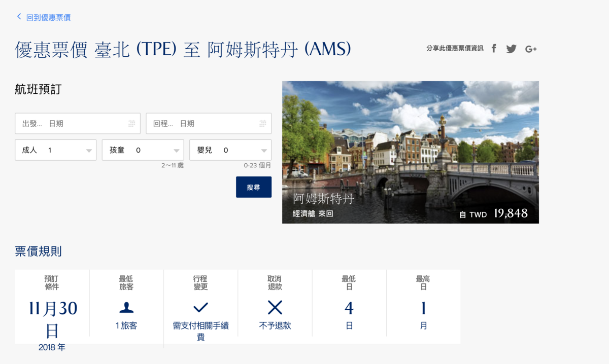Click the passenger icon under 最低旅客

point(126,307)
